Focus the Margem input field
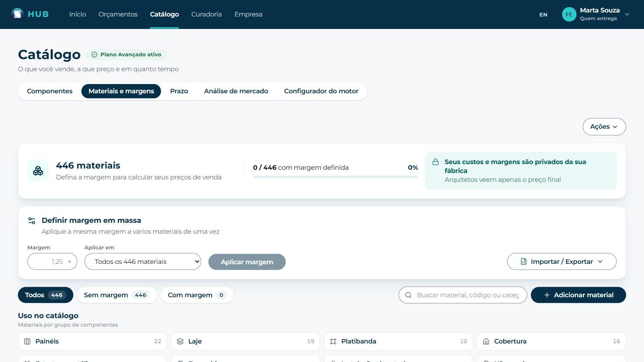 coord(52,261)
